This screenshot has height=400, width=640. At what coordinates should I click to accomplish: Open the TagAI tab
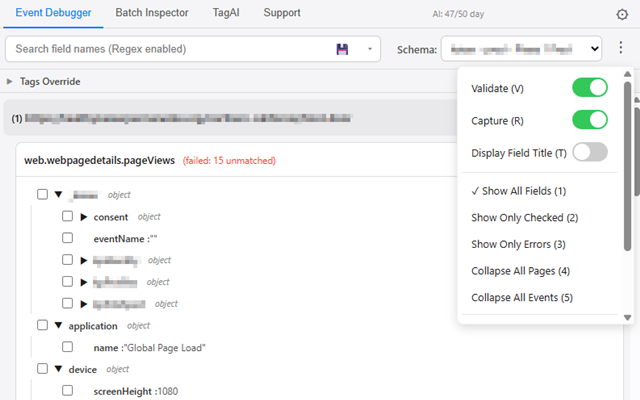click(x=226, y=13)
